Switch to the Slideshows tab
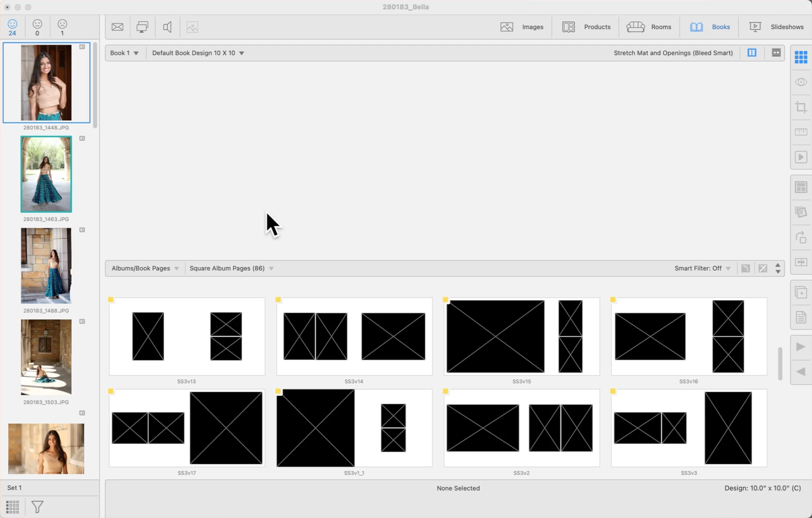This screenshot has height=518, width=812. pos(776,27)
